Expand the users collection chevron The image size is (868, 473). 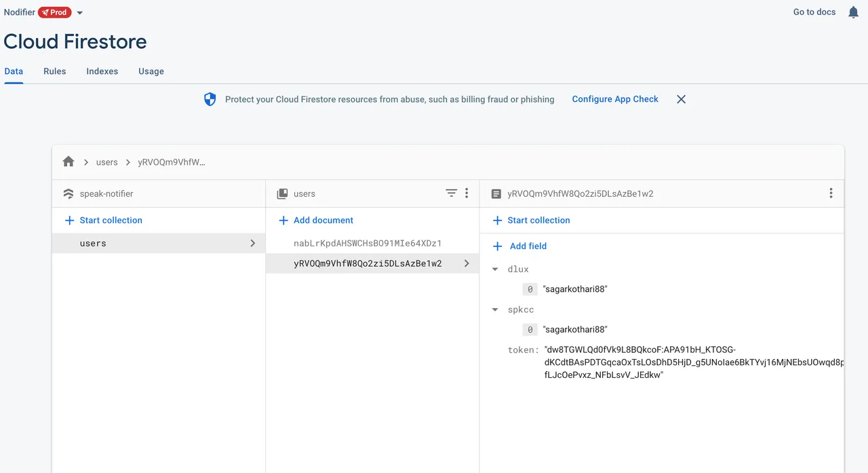[253, 243]
